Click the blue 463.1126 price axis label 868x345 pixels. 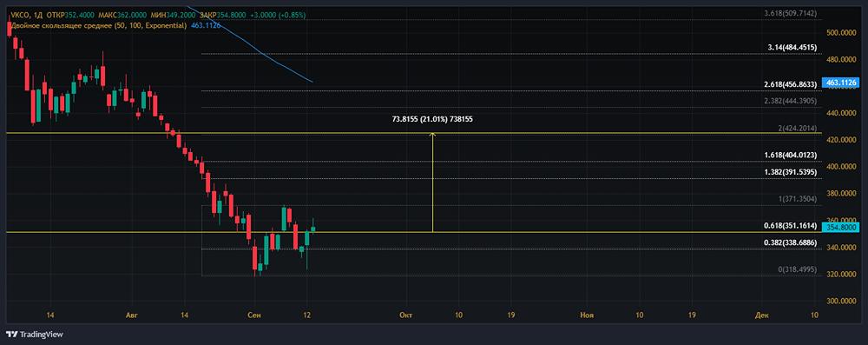[841, 83]
